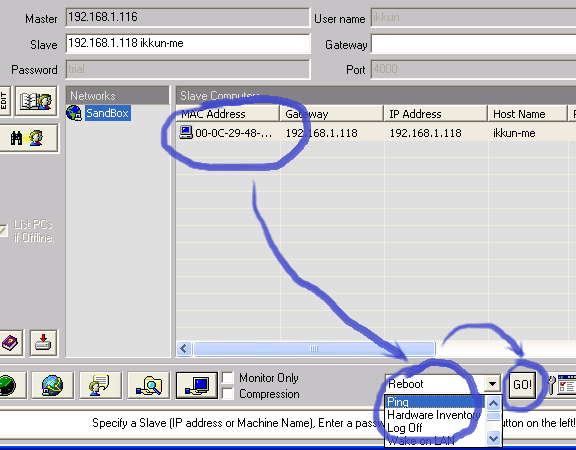Click the Master address field
This screenshot has width=576, height=450.
pos(188,17)
